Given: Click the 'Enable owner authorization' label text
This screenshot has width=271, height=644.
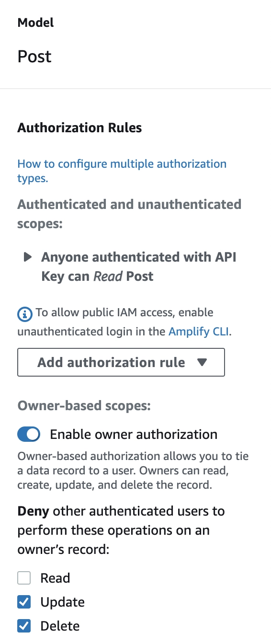Looking at the screenshot, I should click(x=134, y=435).
